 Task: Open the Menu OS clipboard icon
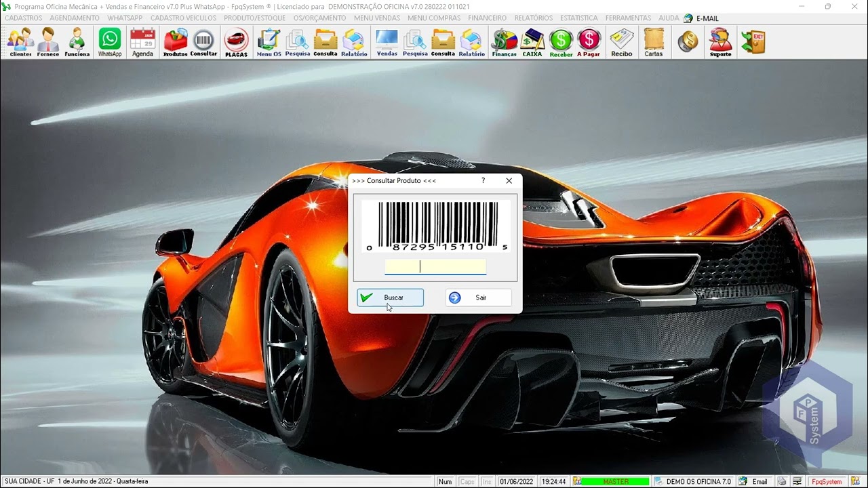(x=269, y=42)
